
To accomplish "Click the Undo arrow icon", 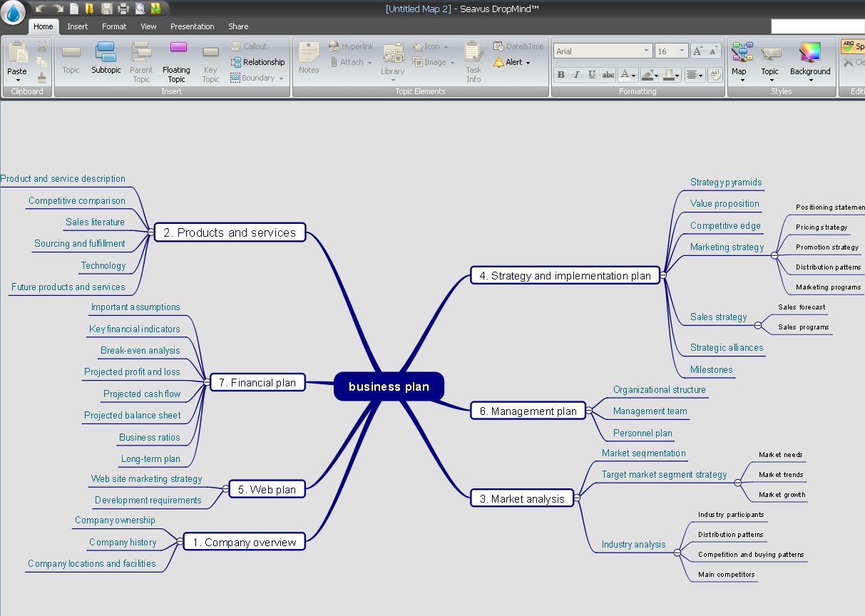I will 41,9.
